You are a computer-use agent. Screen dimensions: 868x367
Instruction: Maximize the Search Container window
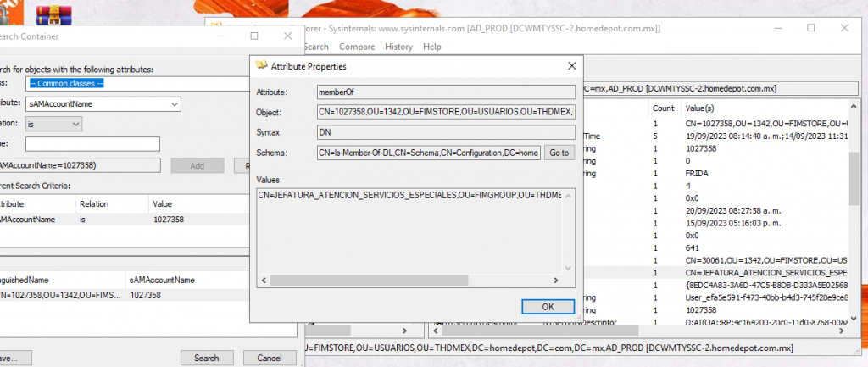click(x=254, y=36)
